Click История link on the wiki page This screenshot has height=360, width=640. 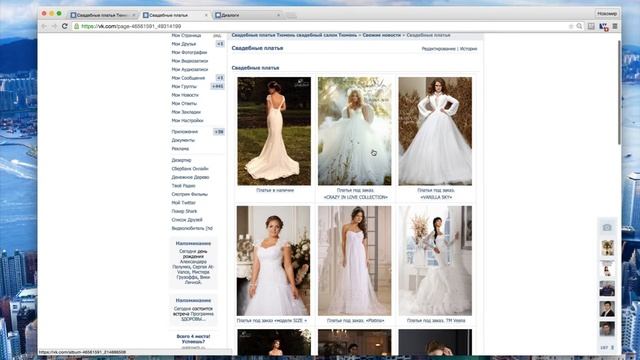click(x=468, y=49)
